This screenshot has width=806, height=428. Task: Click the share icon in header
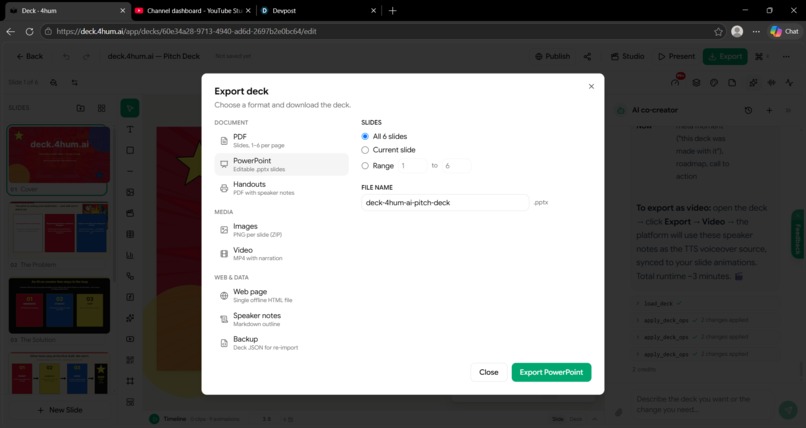588,57
